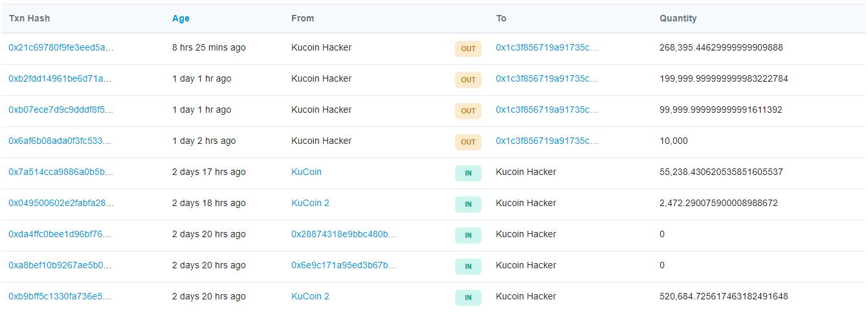Open transaction hash 0xda4ffc0bee1d96bf76
Viewport: 868px width, 313px height.
tap(61, 234)
